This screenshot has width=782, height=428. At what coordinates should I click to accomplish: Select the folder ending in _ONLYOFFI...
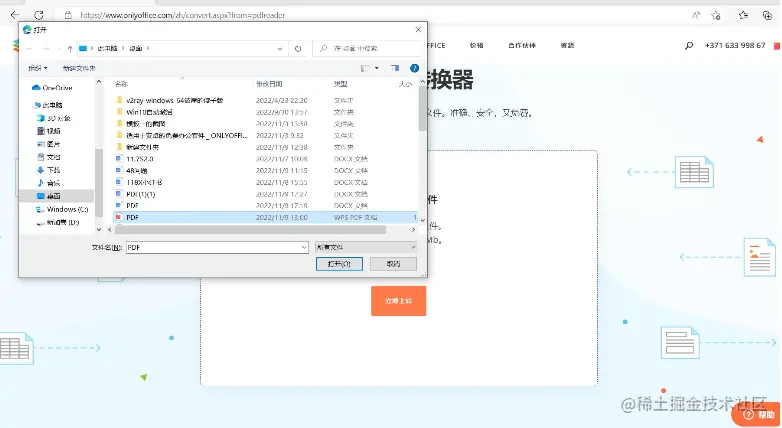pyautogui.click(x=182, y=135)
